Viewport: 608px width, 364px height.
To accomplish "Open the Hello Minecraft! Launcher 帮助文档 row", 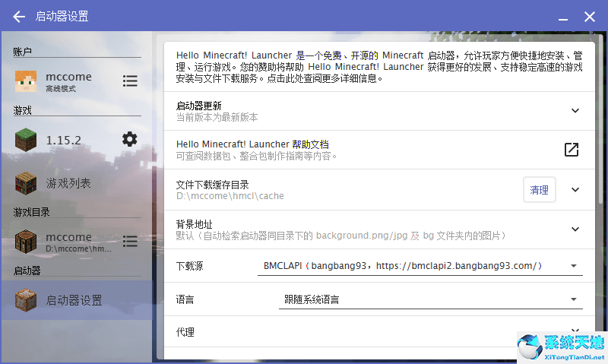I will click(x=379, y=150).
